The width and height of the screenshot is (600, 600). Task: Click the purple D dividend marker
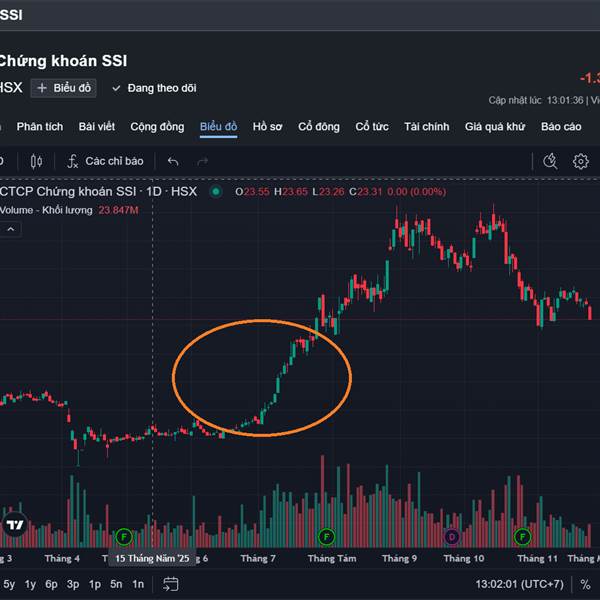tap(451, 537)
